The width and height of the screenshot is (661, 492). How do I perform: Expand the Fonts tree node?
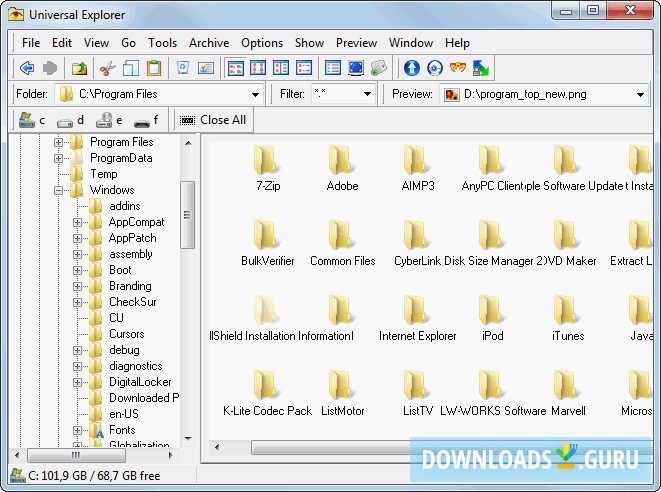click(x=77, y=430)
